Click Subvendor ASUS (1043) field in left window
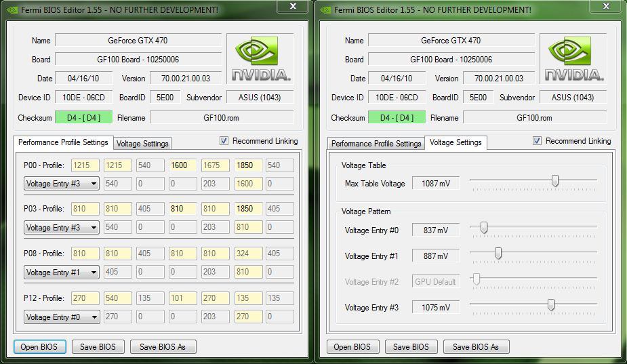 coord(260,97)
